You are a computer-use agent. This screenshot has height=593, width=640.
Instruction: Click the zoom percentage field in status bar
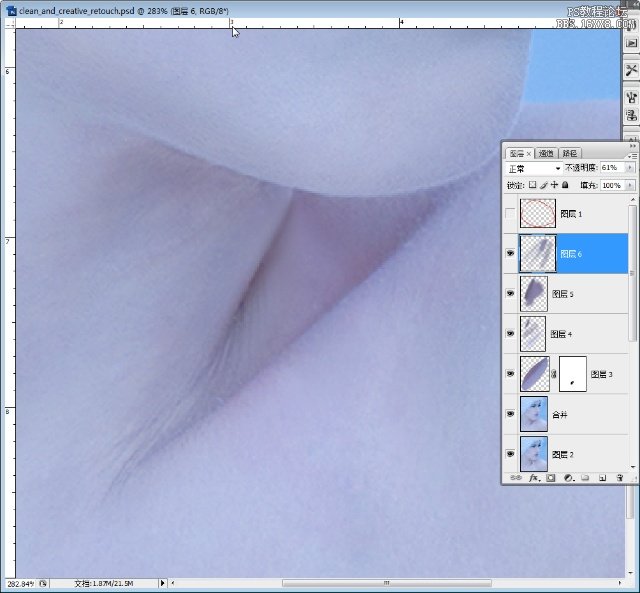point(21,584)
